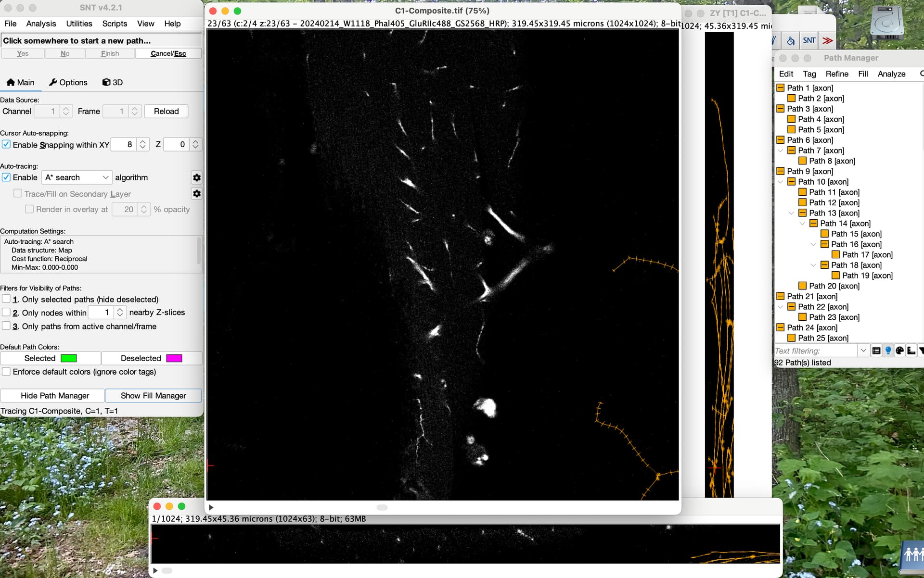924x578 pixels.
Task: Click the morphology filter histogram icon
Action: coord(911,351)
